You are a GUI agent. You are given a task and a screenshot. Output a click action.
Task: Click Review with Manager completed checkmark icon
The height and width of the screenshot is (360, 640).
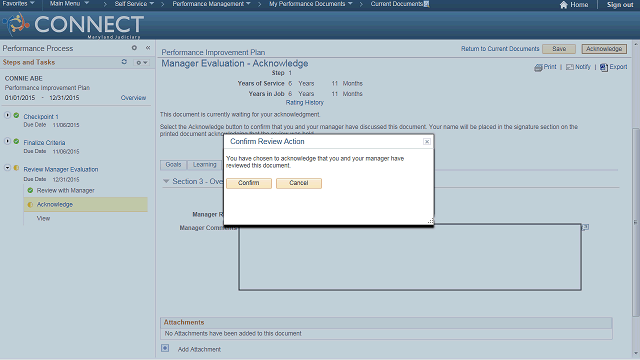click(x=30, y=190)
